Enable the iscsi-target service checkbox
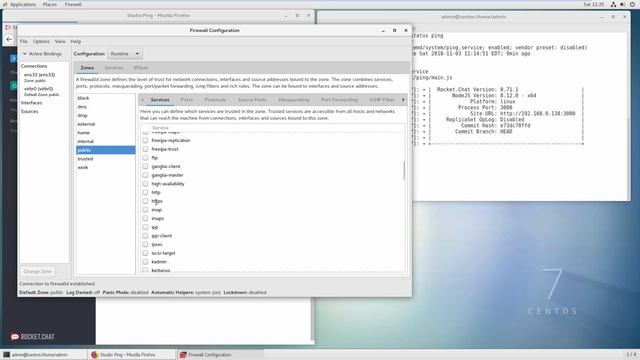The height and width of the screenshot is (360, 640). 145,253
